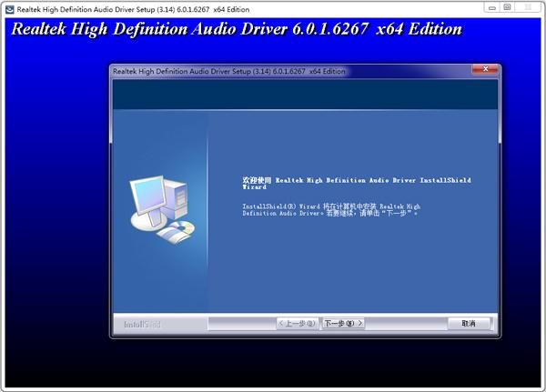Screen dimensions: 546x392
Task: Click the computer tower in the illustration
Action: 177,198
